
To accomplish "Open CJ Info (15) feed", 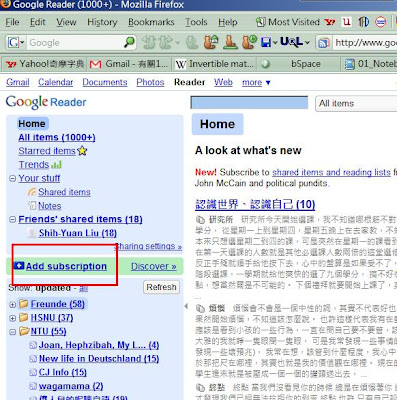I will pyautogui.click(x=63, y=372).
